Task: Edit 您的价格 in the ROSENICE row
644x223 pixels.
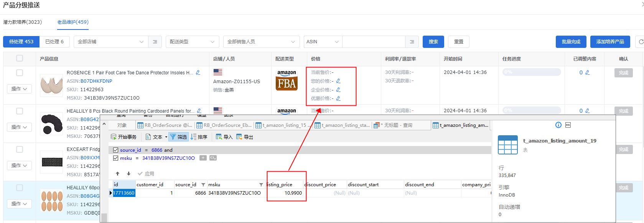Action: coord(338,81)
